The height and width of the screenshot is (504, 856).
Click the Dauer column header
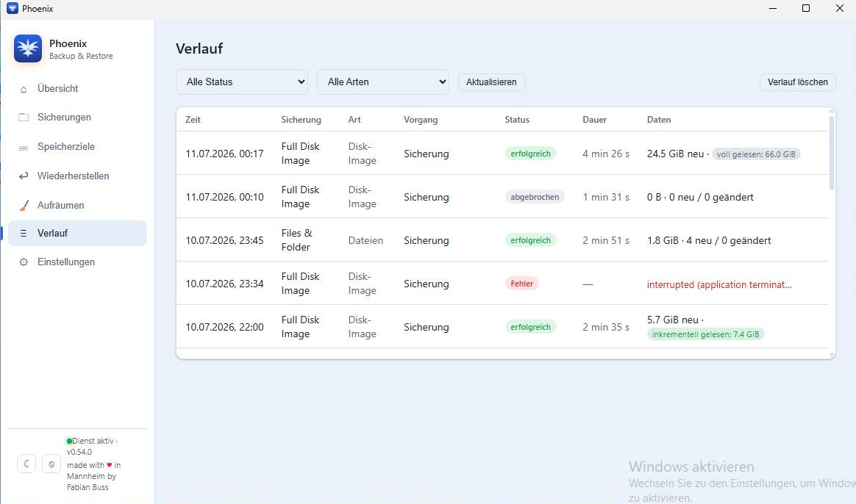(x=594, y=120)
